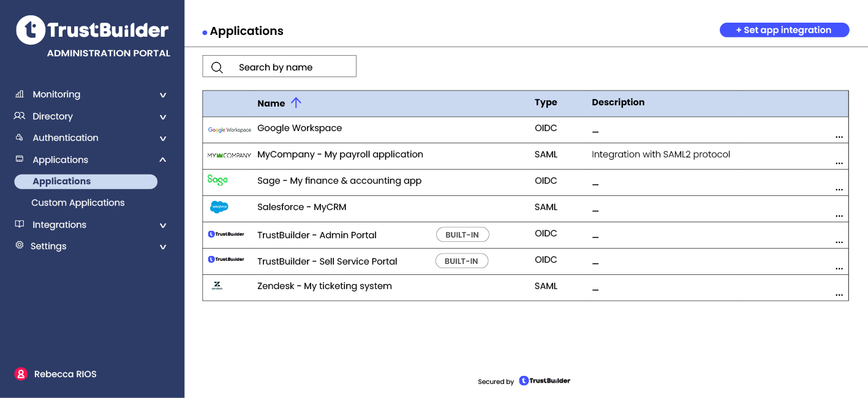The width and height of the screenshot is (868, 398).
Task: Open Salesforce - MyCRM entry
Action: tap(302, 207)
